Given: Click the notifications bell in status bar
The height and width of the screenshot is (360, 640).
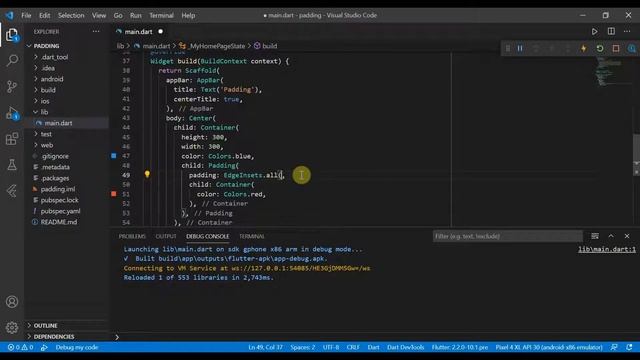Looking at the screenshot, I should [629, 347].
